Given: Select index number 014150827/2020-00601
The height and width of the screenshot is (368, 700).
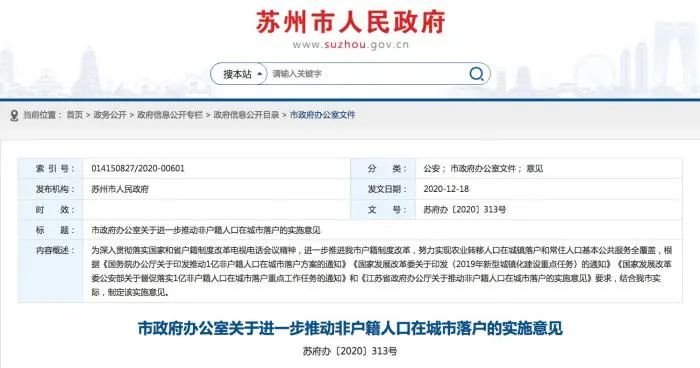Looking at the screenshot, I should point(138,168).
